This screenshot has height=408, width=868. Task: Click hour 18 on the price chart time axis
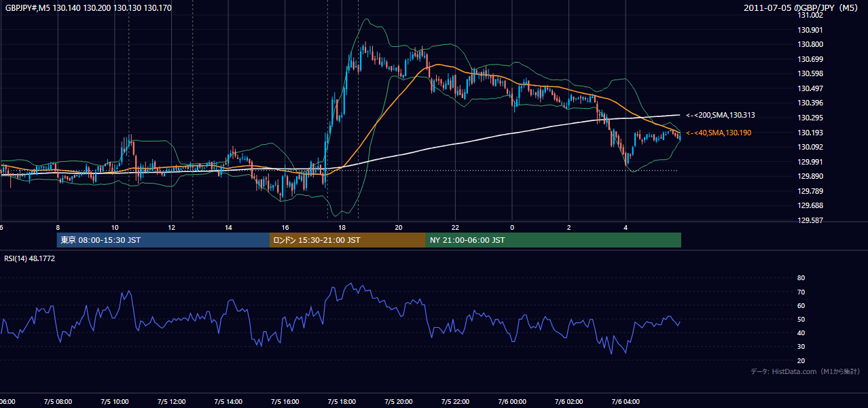point(342,227)
